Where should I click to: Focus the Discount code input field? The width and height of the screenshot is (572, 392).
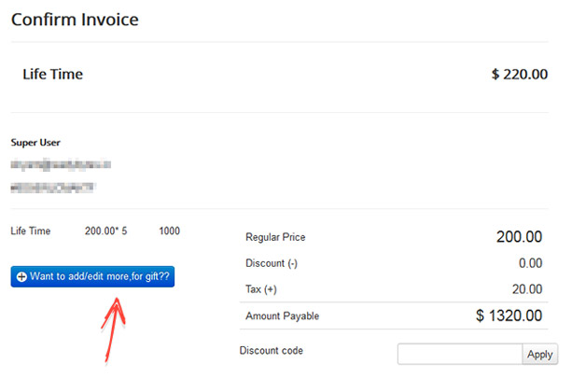(459, 355)
